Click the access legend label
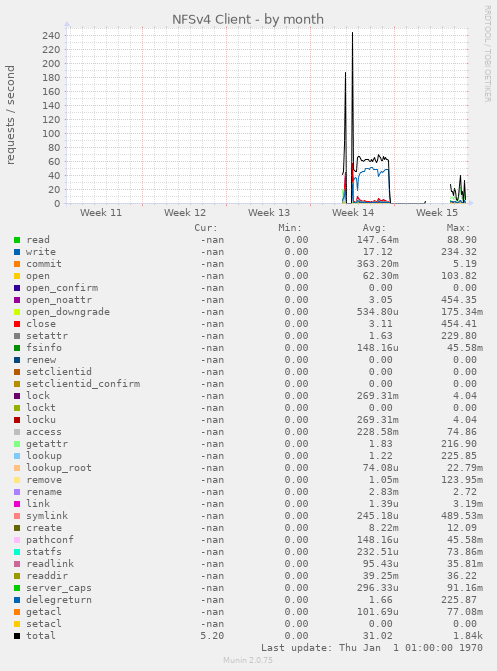Viewport: 497px width, 671px height. [44, 432]
